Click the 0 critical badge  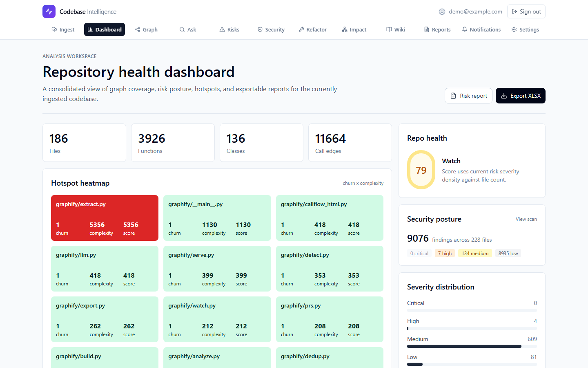[x=419, y=254]
